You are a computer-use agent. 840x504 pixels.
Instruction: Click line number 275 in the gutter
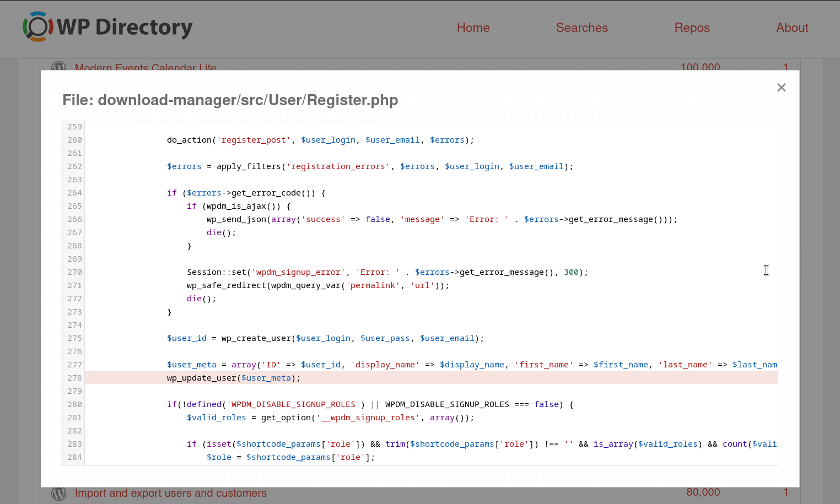[74, 338]
